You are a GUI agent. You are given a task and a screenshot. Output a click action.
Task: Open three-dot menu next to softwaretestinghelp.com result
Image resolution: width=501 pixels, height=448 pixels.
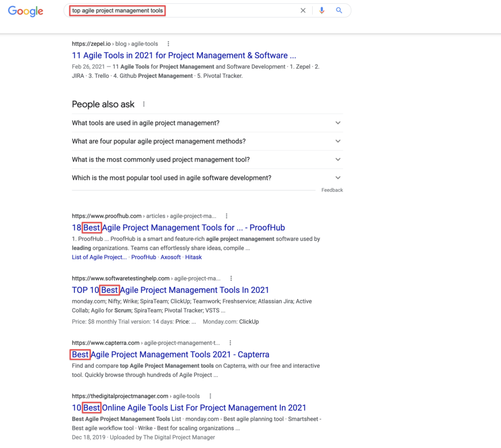231,279
